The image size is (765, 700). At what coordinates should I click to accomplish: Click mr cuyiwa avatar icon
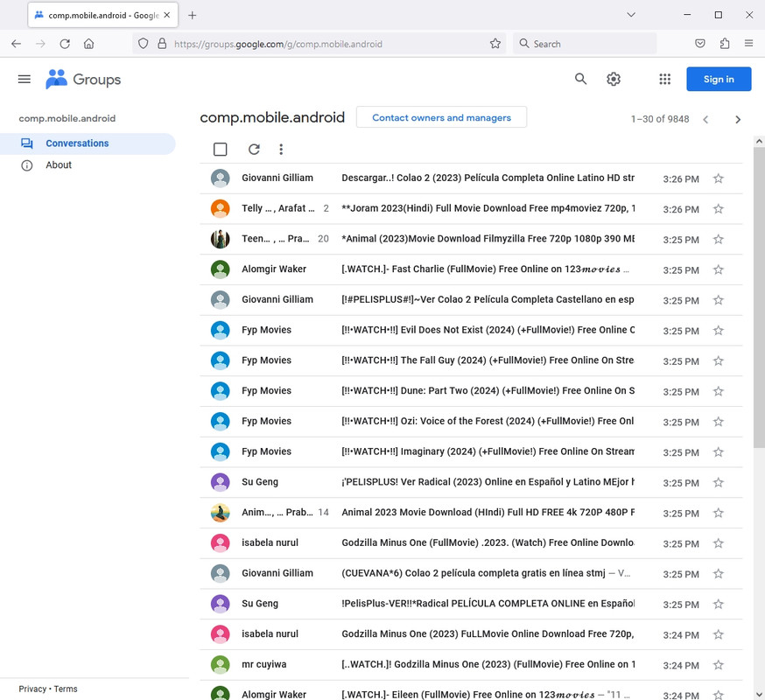[220, 664]
